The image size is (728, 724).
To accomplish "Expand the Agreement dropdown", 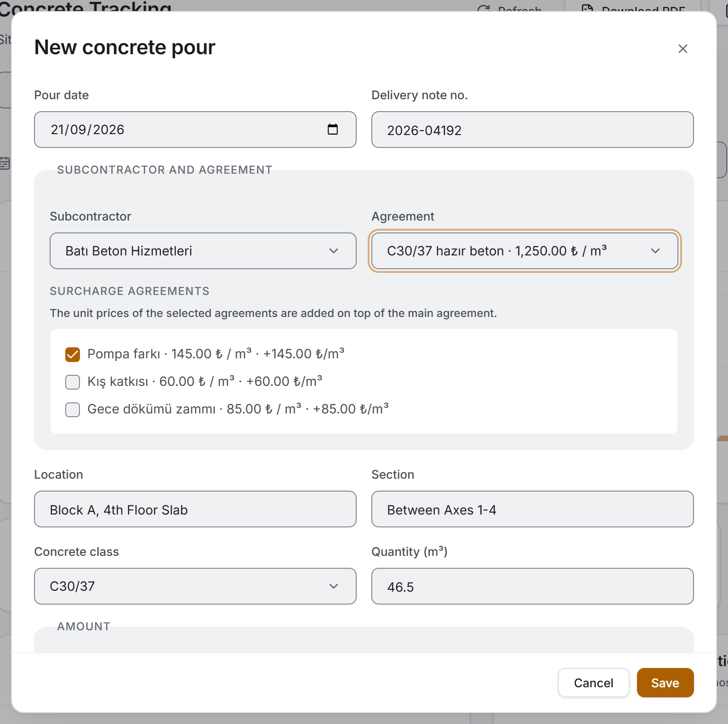I will 524,251.
